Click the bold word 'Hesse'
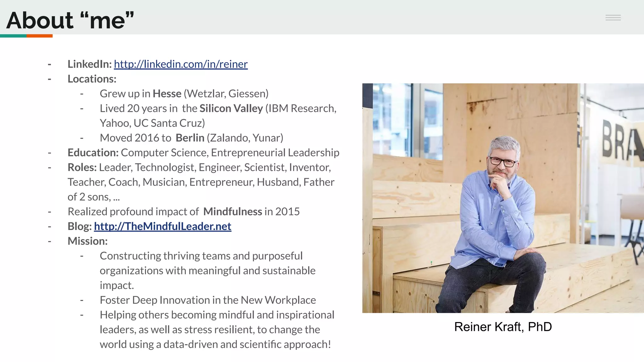The width and height of the screenshot is (644, 362). (x=167, y=94)
